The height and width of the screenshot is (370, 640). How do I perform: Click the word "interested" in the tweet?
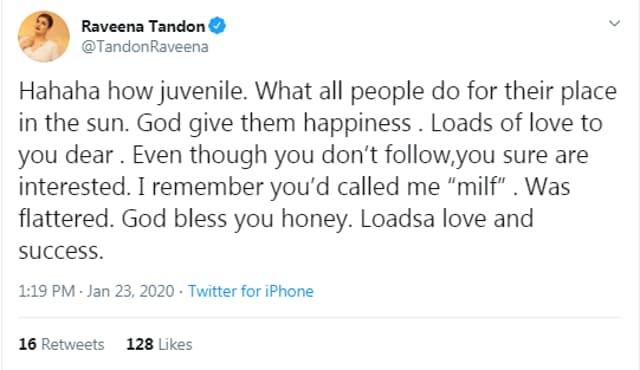(74, 187)
